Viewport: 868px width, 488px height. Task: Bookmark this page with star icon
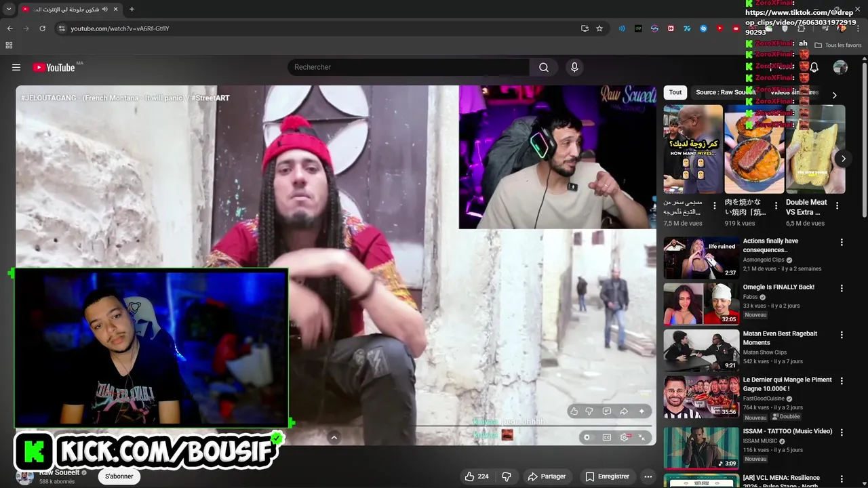coord(599,28)
